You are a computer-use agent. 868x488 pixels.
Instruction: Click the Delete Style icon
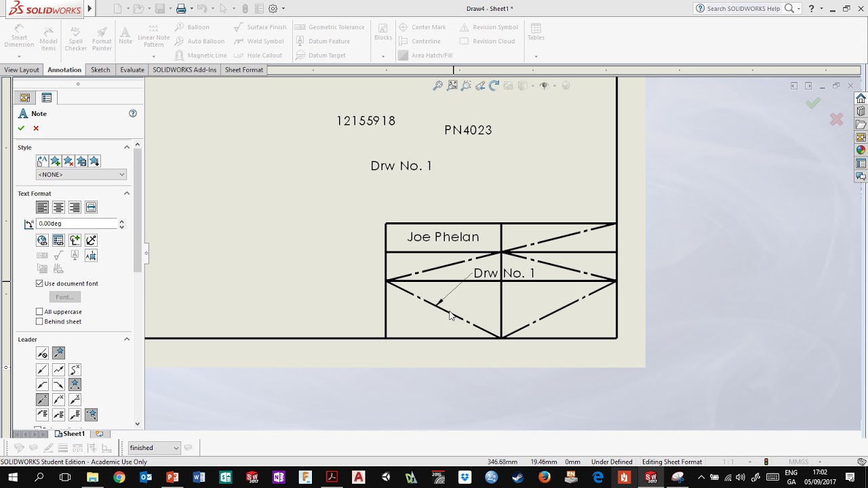pyautogui.click(x=68, y=161)
